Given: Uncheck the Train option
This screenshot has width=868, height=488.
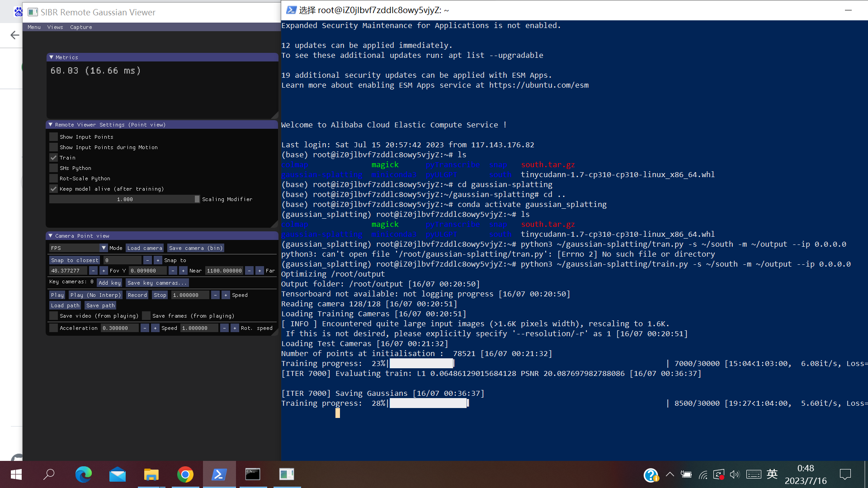Looking at the screenshot, I should 53,157.
